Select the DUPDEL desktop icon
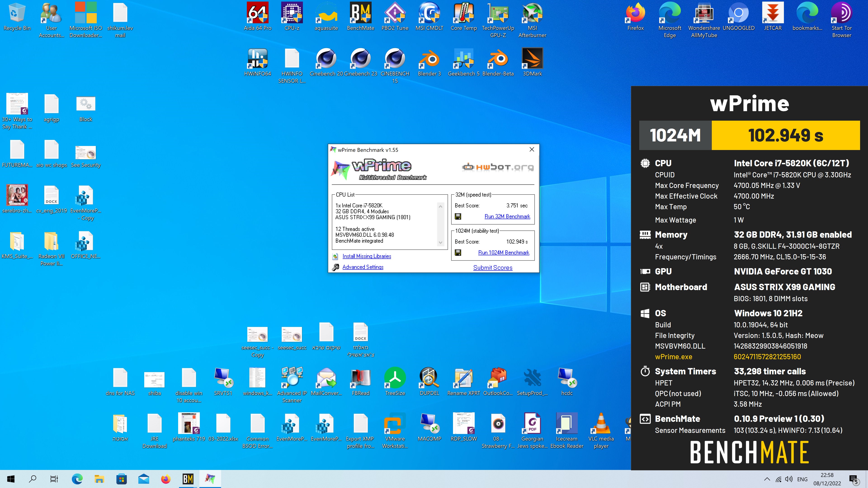Screen dimensions: 868x488 click(429, 381)
